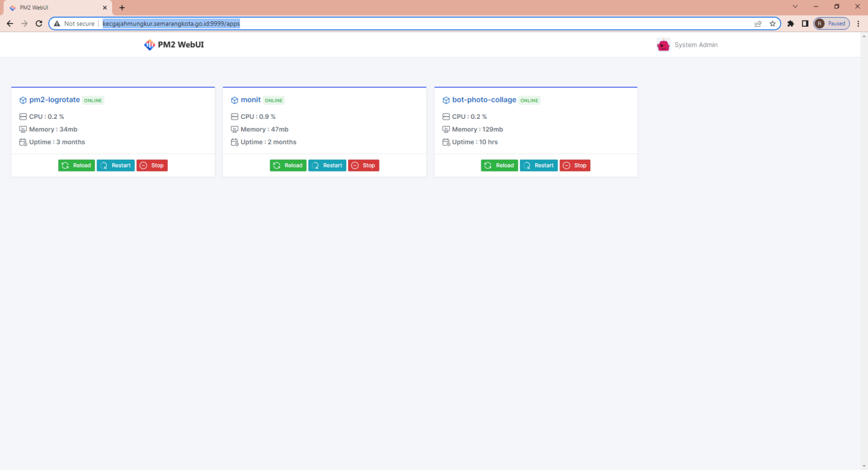Image resolution: width=868 pixels, height=470 pixels.
Task: Click the 'CPU : 0.9 %' text
Action: tap(258, 116)
